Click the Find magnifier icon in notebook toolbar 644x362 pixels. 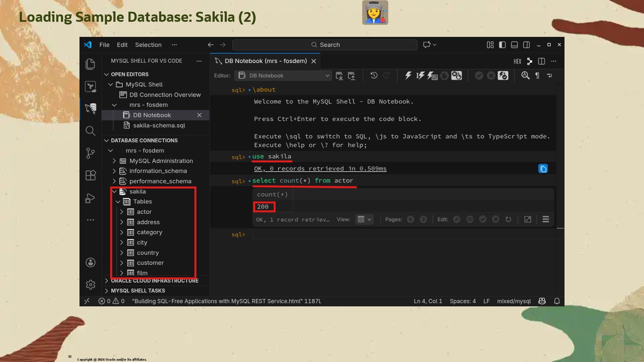click(525, 75)
